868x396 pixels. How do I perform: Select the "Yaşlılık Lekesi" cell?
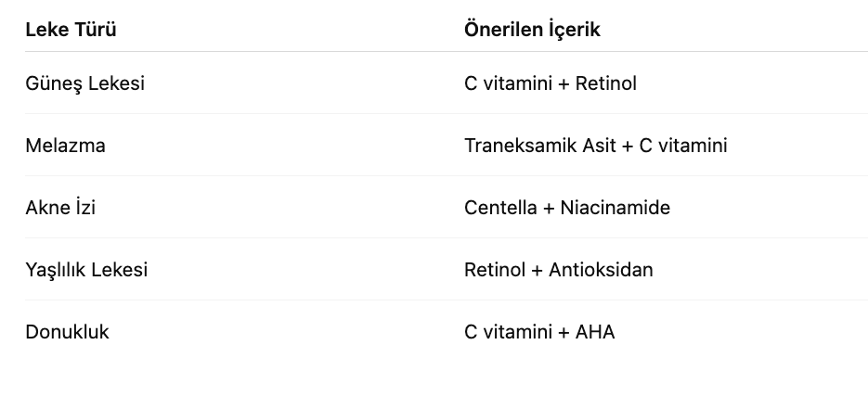86,270
